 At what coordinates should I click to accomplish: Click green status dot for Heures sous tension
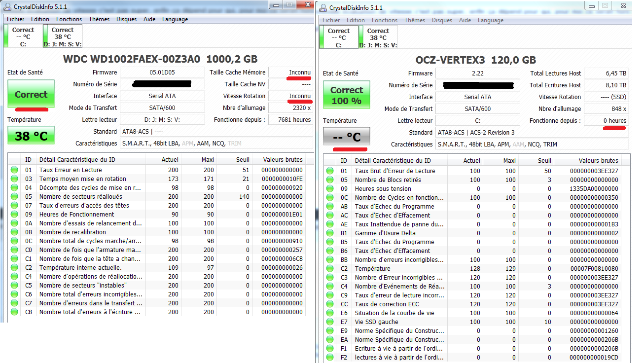tap(330, 189)
